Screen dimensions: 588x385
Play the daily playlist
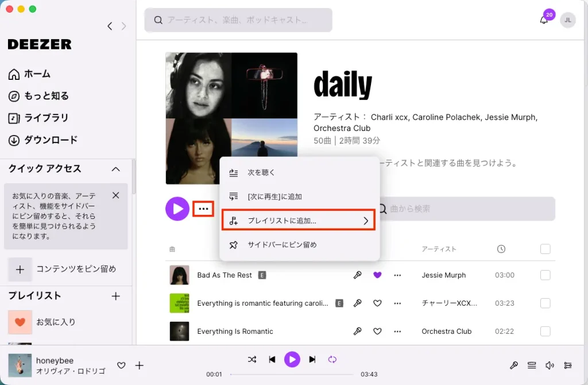[177, 209]
